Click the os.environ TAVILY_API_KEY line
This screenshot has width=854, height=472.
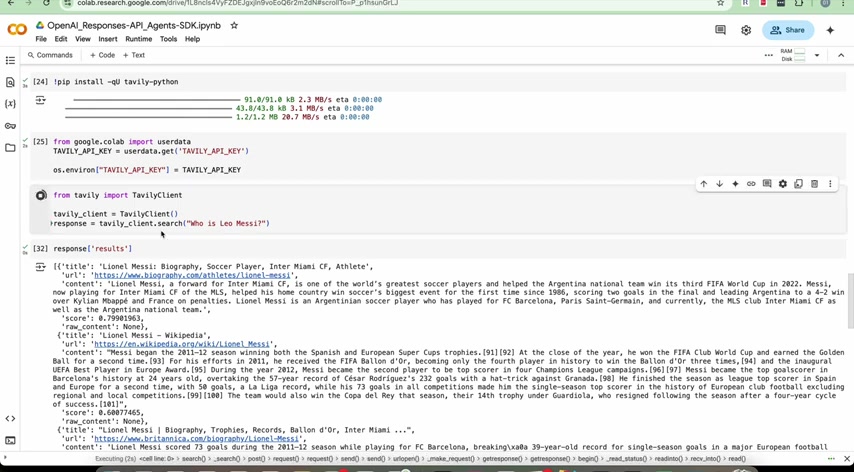coord(147,170)
